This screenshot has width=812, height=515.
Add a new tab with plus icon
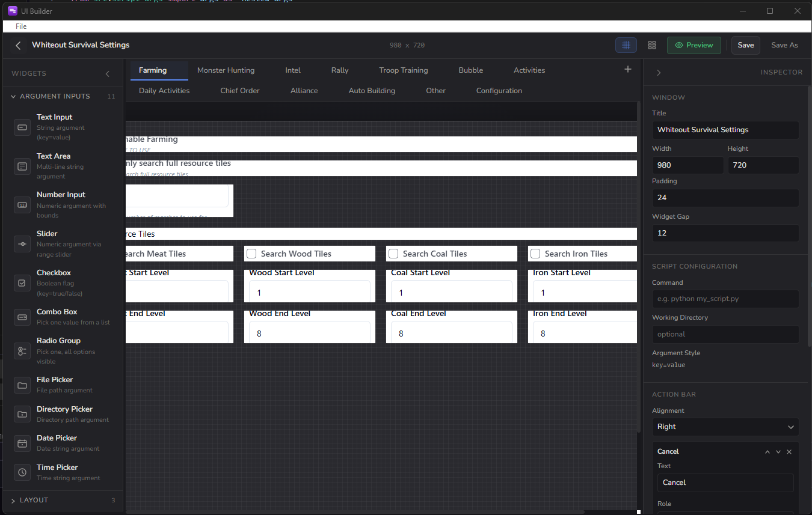point(628,70)
